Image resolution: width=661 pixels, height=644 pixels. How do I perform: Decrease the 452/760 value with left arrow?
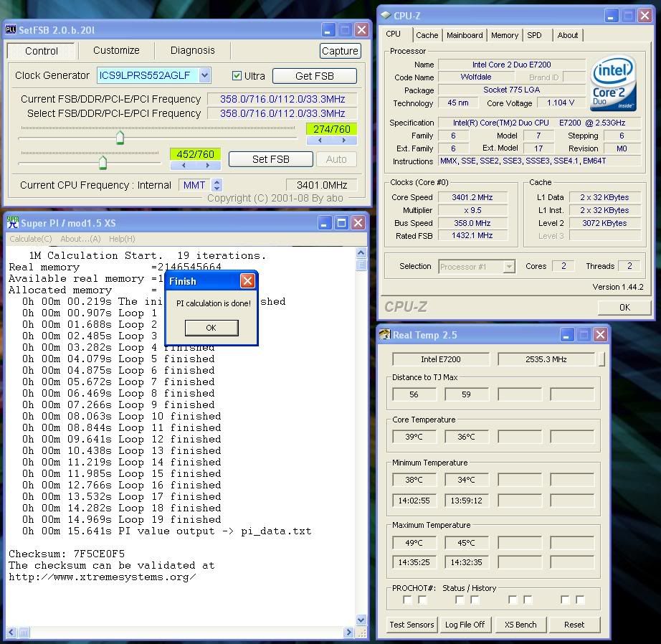[x=184, y=166]
